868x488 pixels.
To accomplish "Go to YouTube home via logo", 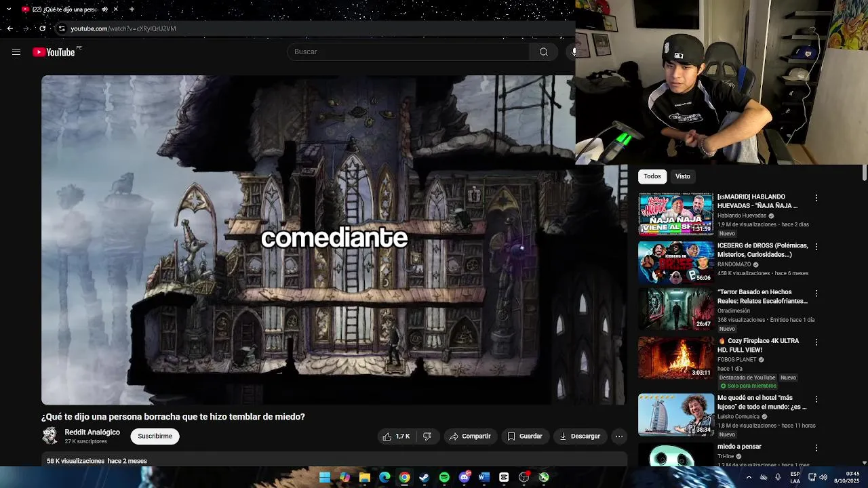I will point(54,52).
